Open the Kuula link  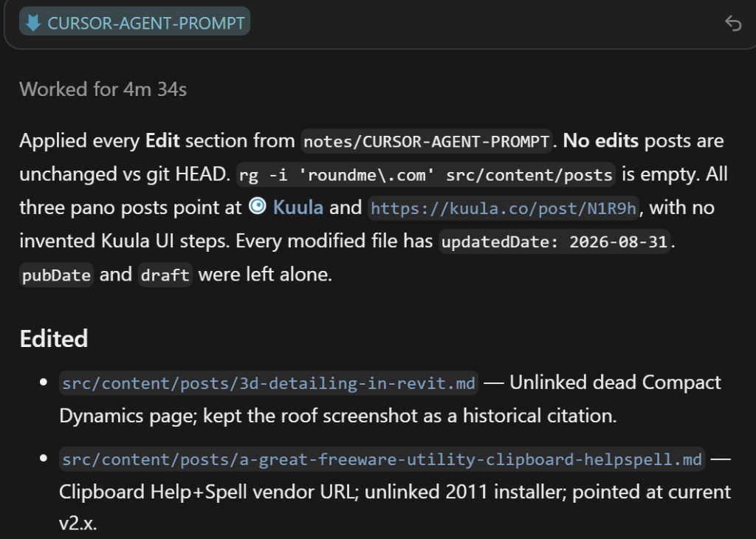[298, 207]
